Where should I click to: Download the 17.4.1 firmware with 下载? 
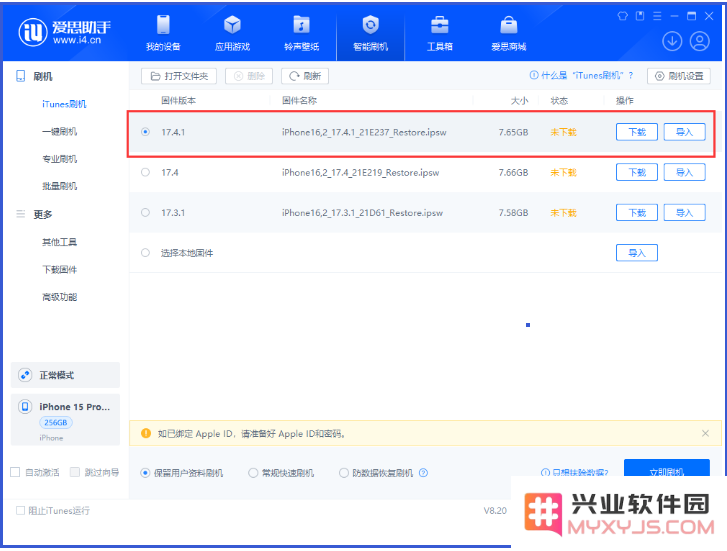tap(637, 132)
